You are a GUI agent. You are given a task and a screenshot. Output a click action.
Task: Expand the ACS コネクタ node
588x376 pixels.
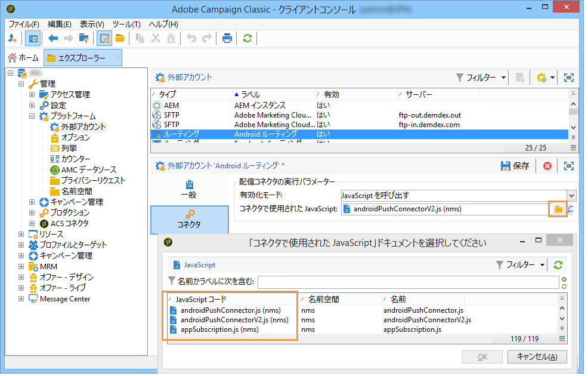click(32, 224)
